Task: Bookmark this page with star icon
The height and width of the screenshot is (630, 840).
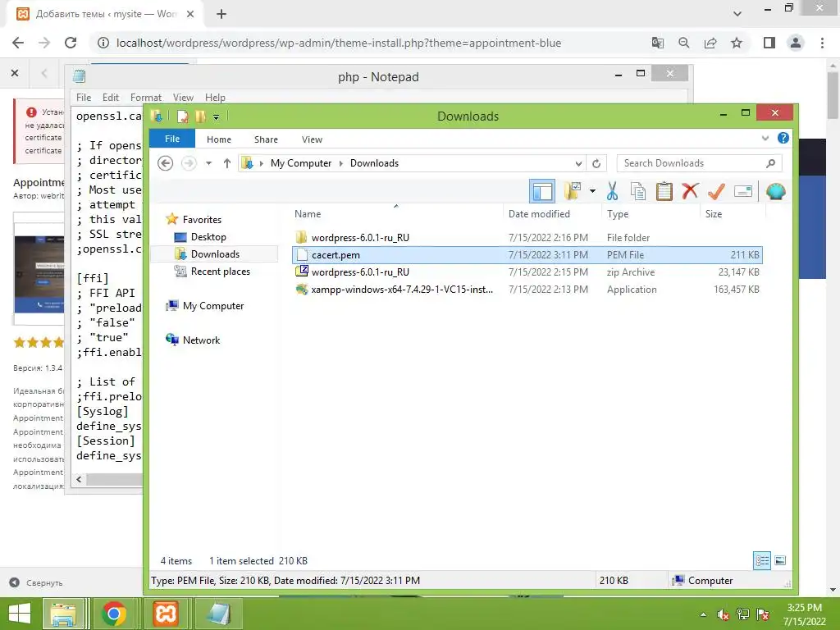Action: tap(737, 43)
